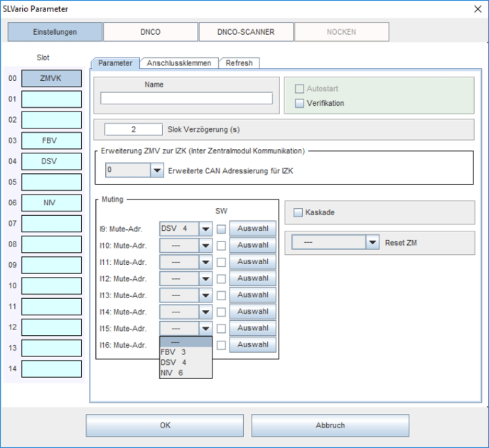
Task: Check the SW box for I12 Mute-Adr.
Action: click(222, 278)
